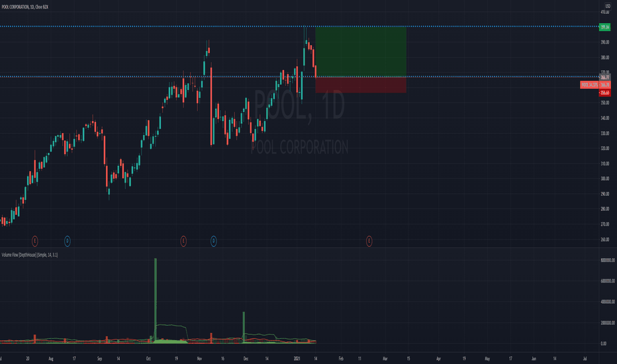Viewport: 617px width, 364px height.
Task: Click the 300.00 label on the price axis
Action: click(605, 178)
